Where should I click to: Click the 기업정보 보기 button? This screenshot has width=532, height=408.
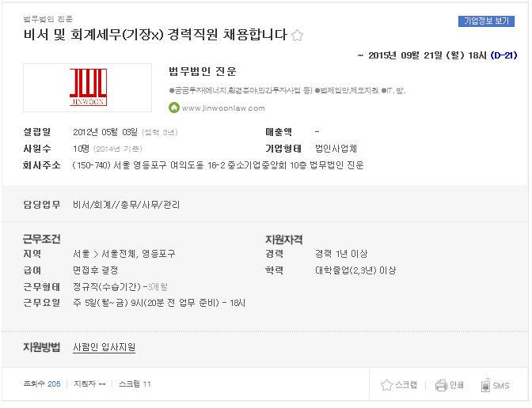pos(486,21)
